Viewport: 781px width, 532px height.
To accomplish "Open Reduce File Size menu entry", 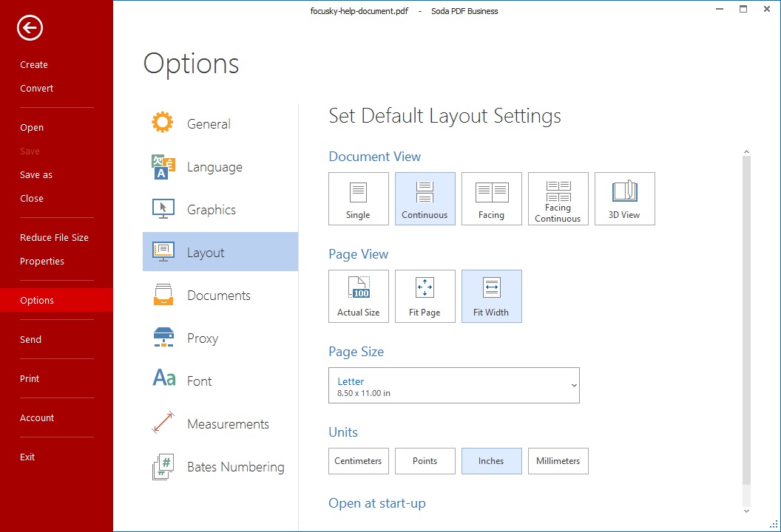I will [x=54, y=238].
